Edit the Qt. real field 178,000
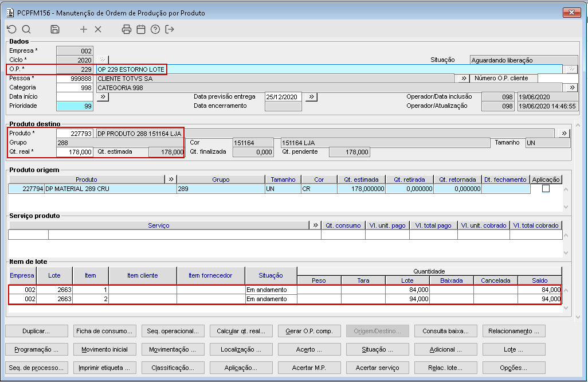Image resolution: width=588 pixels, height=382 pixels. point(75,151)
